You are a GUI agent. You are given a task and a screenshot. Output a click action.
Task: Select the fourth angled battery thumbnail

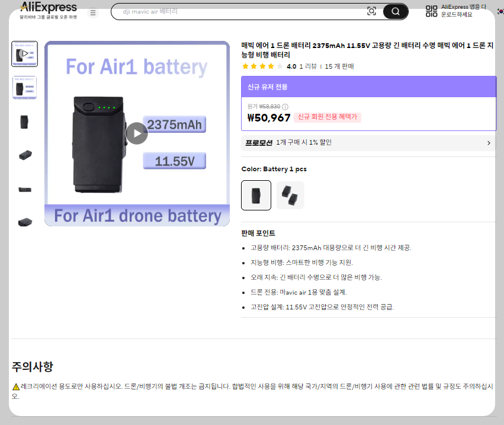pos(25,155)
